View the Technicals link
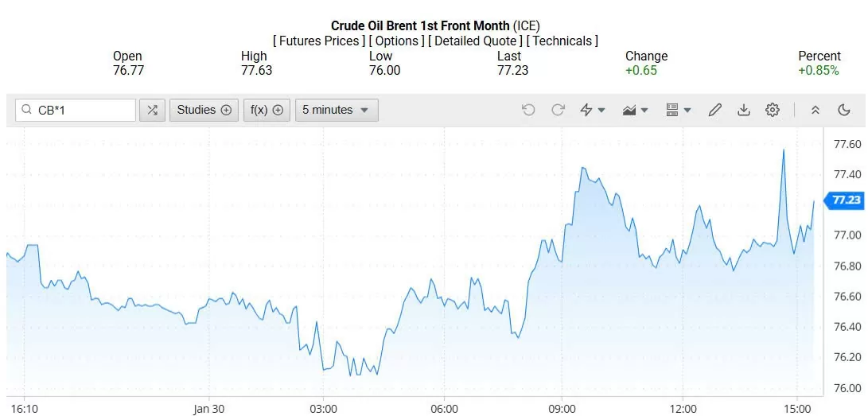 click(x=562, y=41)
